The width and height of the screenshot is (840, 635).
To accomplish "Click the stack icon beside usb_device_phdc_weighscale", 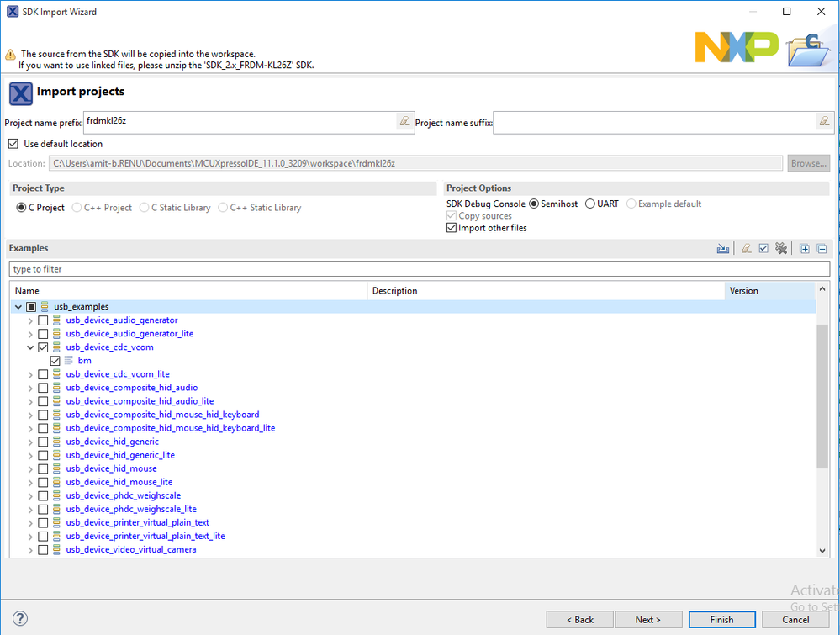I will pos(56,495).
